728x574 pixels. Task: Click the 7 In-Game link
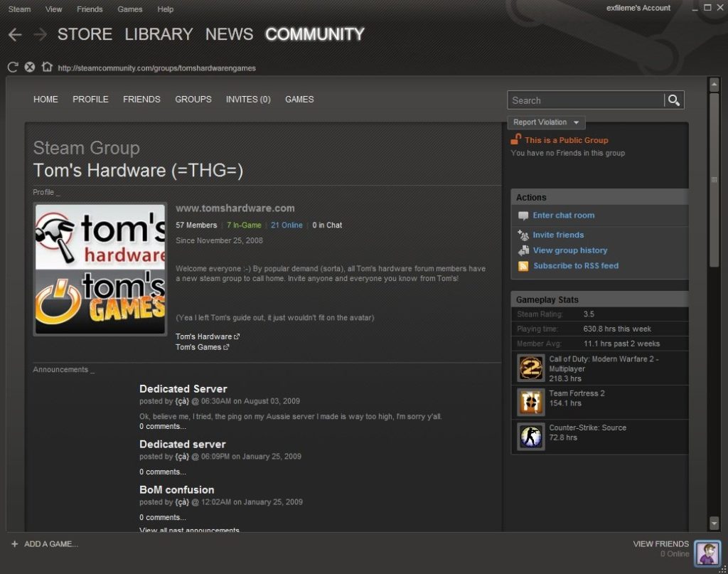[x=244, y=225]
